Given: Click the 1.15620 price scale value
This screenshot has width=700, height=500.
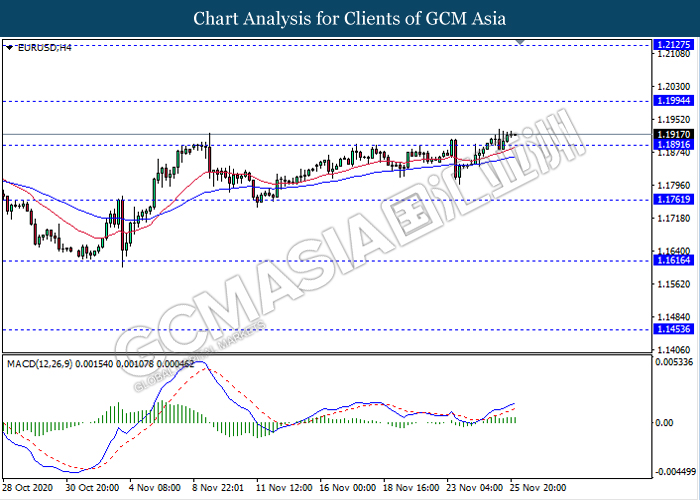Looking at the screenshot, I should [674, 284].
